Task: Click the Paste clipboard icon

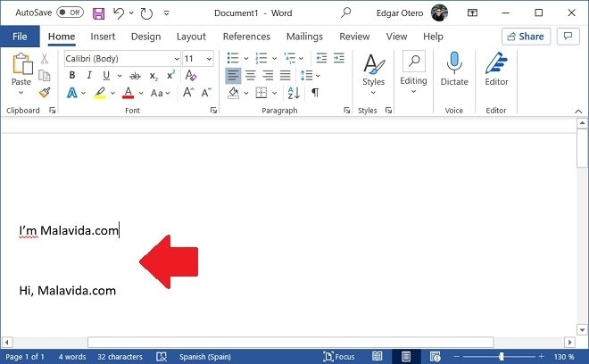Action: click(22, 63)
